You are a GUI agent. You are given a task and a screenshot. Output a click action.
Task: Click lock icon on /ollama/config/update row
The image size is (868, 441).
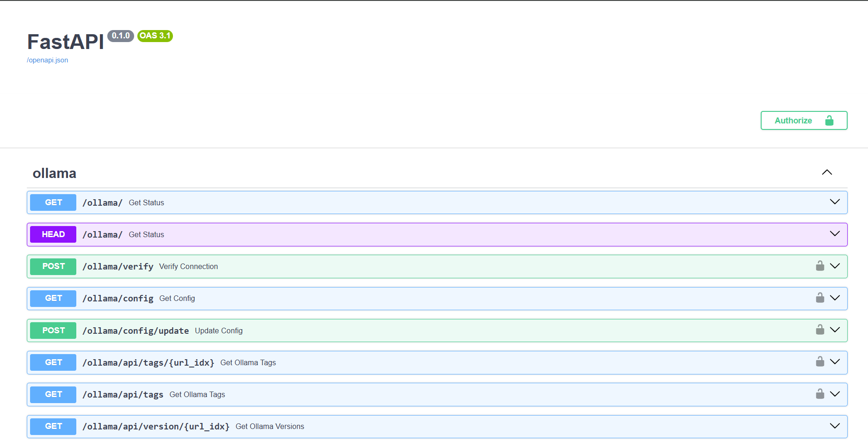820,330
